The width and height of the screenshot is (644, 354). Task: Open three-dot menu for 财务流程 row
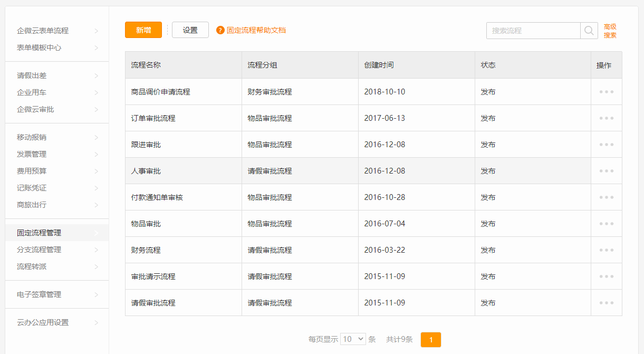pos(606,250)
